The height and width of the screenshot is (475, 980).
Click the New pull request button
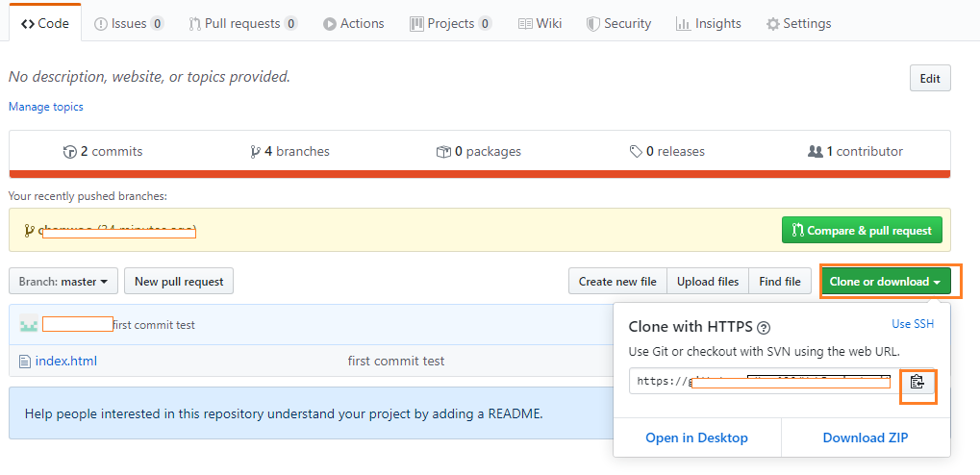click(x=179, y=281)
